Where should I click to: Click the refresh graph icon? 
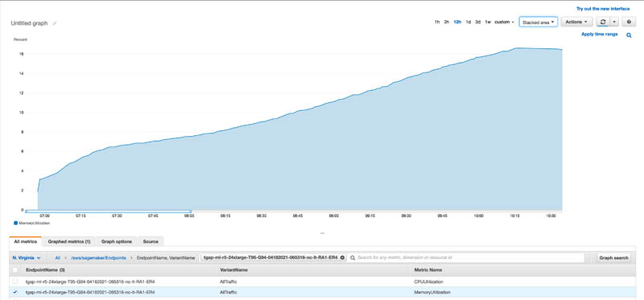pos(603,22)
